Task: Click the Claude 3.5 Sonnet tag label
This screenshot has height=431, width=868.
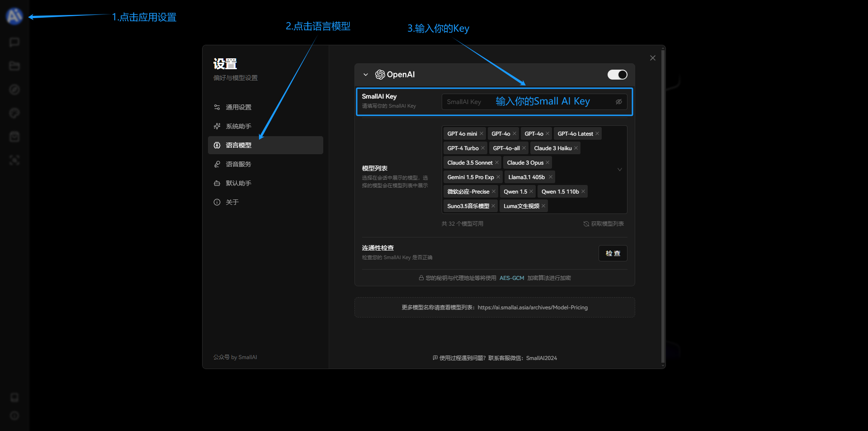Action: pos(470,163)
